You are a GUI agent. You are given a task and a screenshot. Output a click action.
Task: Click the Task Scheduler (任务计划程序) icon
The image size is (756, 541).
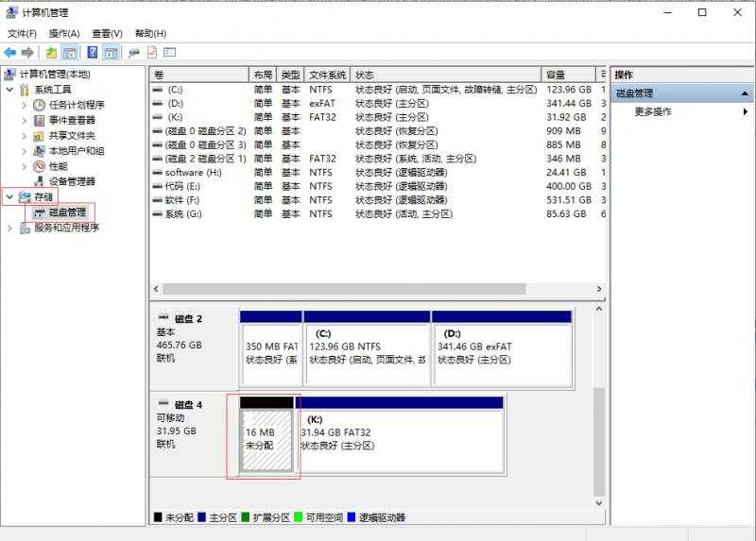tap(39, 105)
